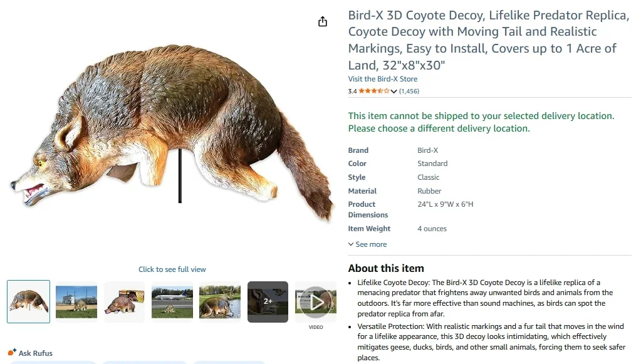Click the VIDEO label under the thumbnail

(x=316, y=327)
